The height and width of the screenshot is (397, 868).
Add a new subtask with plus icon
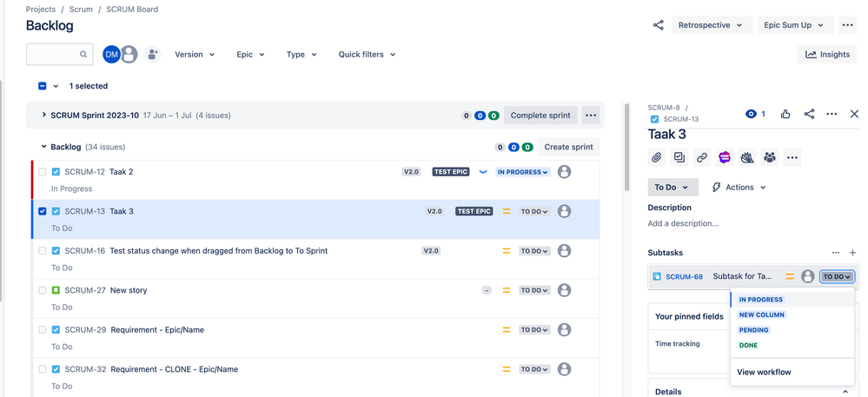[852, 253]
